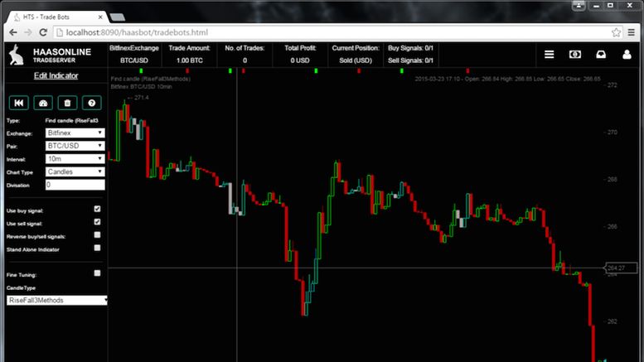Enable Reverse buy/sell signals checkbox
This screenshot has width=644, height=362.
click(97, 234)
